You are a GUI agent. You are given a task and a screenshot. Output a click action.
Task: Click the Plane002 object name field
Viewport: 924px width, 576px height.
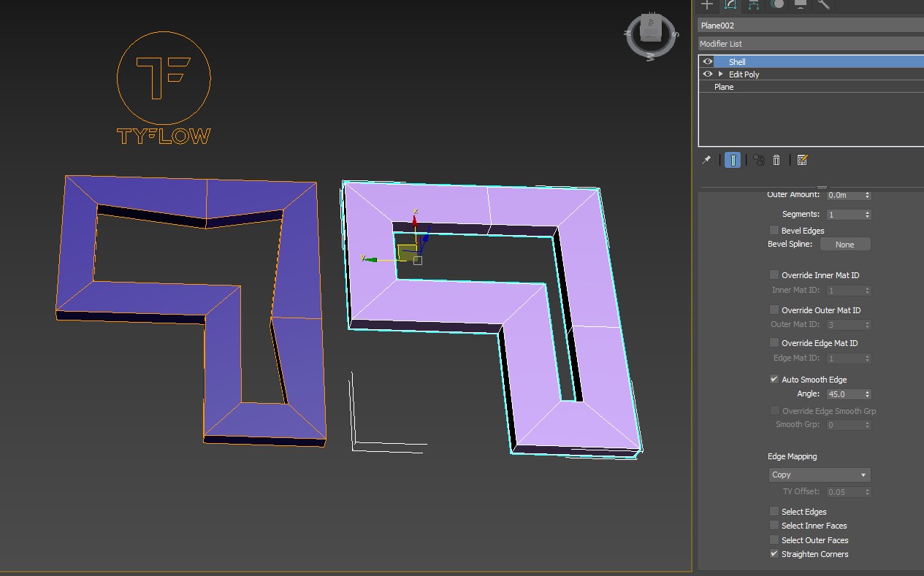click(x=811, y=26)
